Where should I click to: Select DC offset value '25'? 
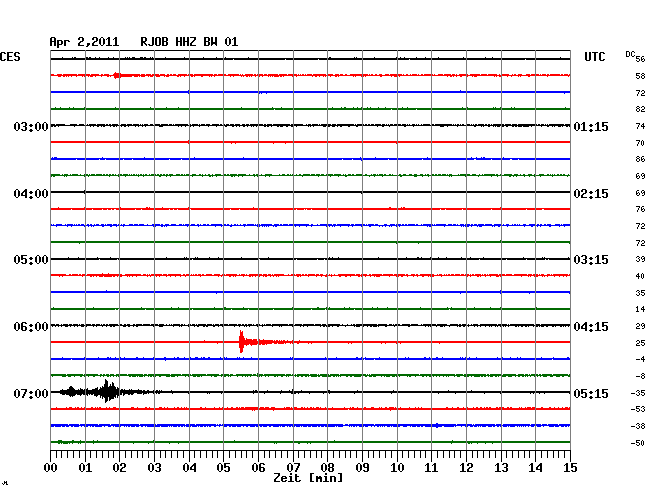pyautogui.click(x=640, y=343)
